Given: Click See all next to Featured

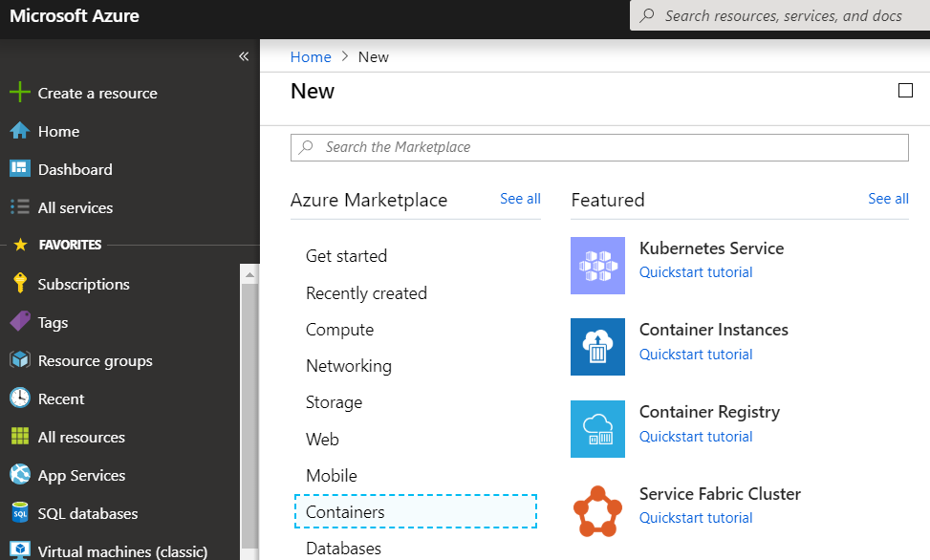Looking at the screenshot, I should [x=888, y=199].
